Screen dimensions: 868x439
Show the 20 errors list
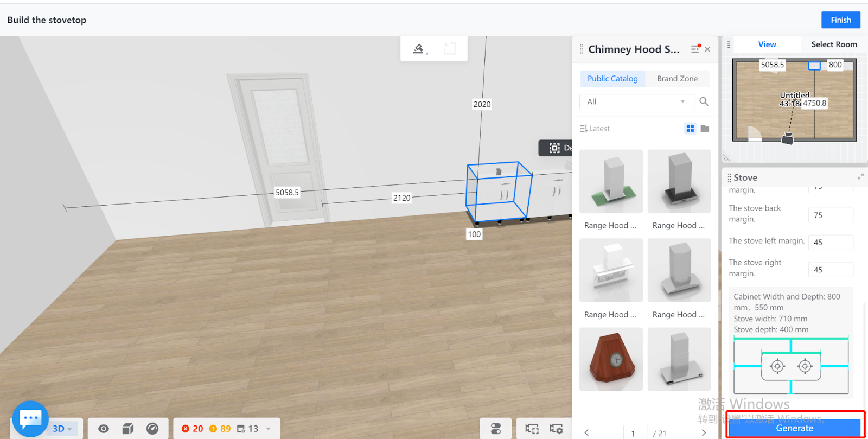click(192, 429)
